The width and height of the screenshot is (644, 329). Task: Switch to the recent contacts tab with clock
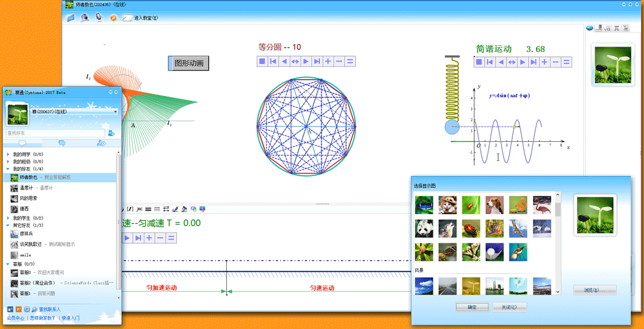pos(101,143)
